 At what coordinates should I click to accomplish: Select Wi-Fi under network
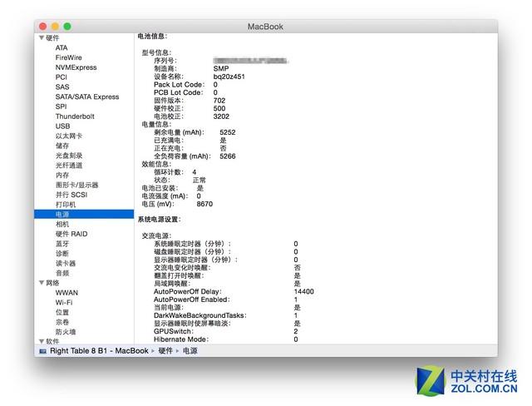[64, 303]
